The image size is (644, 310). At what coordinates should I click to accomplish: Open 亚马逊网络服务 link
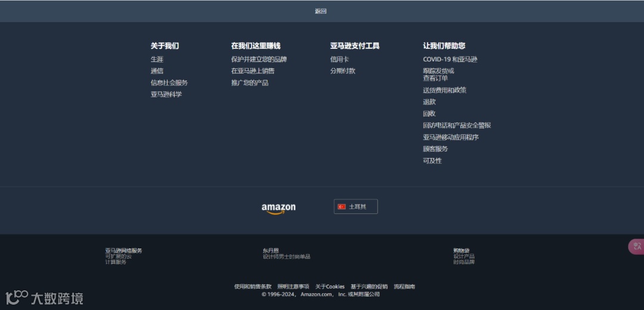[x=123, y=250]
